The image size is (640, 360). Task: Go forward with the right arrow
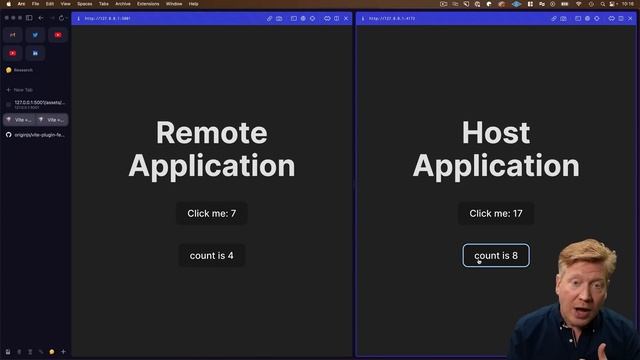pyautogui.click(x=52, y=18)
